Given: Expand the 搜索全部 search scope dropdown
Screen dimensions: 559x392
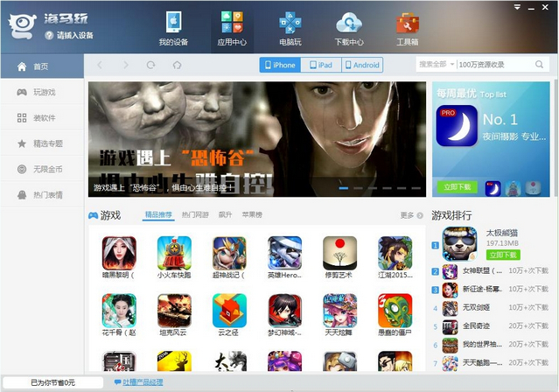Looking at the screenshot, I should pyautogui.click(x=437, y=65).
